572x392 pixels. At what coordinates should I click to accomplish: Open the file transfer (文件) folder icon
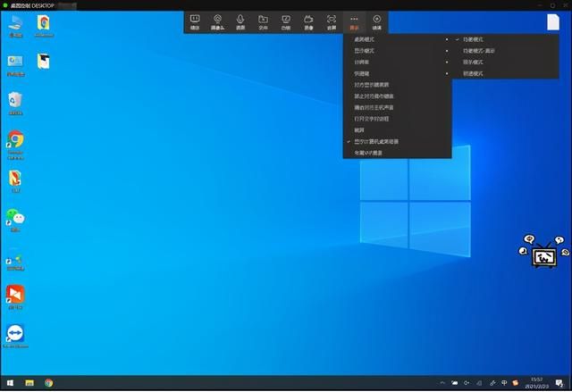(263, 21)
